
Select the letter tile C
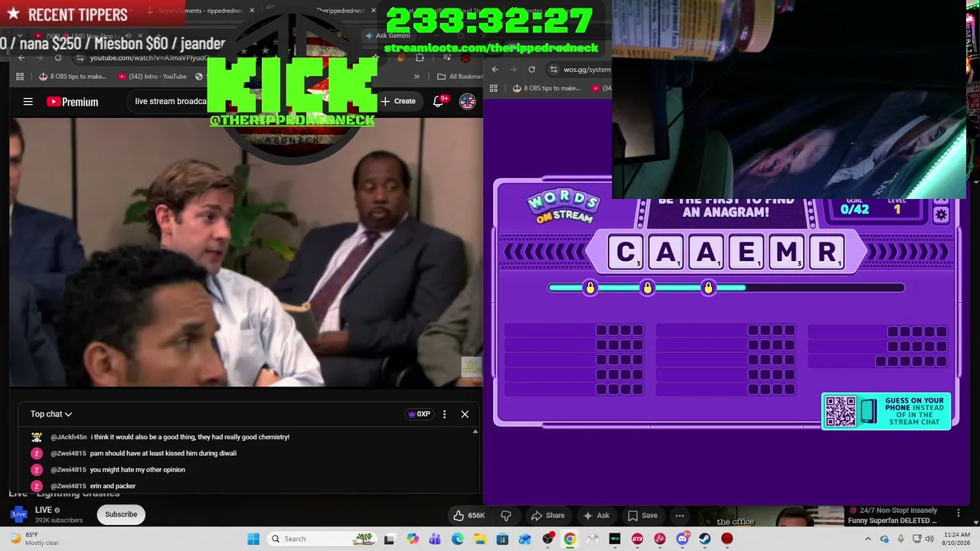click(626, 252)
